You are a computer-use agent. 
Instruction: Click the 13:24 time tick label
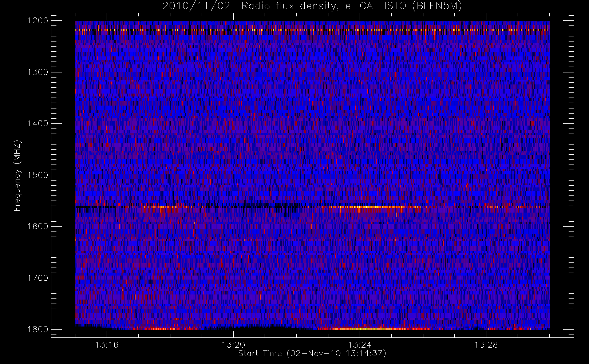click(360, 345)
